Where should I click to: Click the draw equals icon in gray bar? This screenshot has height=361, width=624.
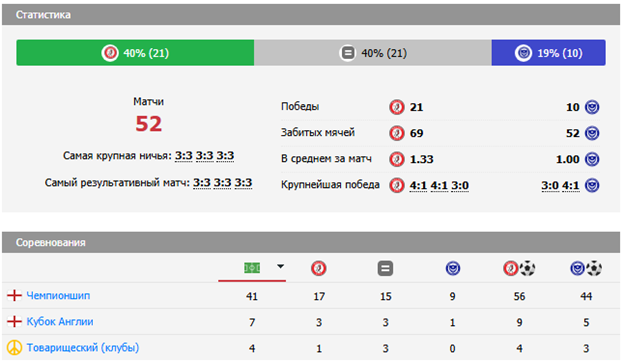point(347,53)
